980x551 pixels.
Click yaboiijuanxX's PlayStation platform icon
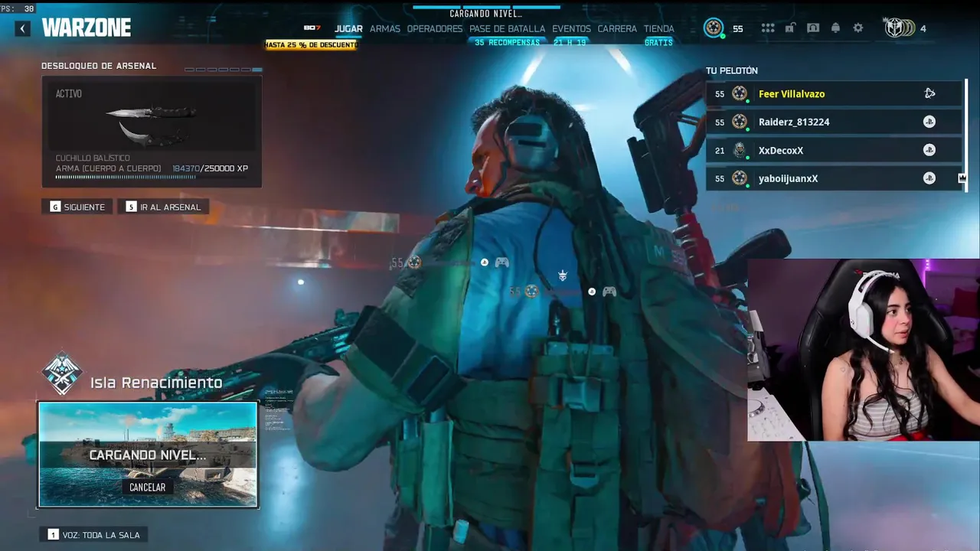pos(929,178)
